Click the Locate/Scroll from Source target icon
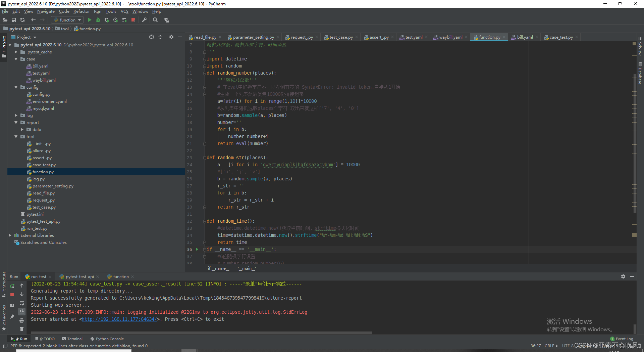Image resolution: width=644 pixels, height=352 pixels. (152, 37)
